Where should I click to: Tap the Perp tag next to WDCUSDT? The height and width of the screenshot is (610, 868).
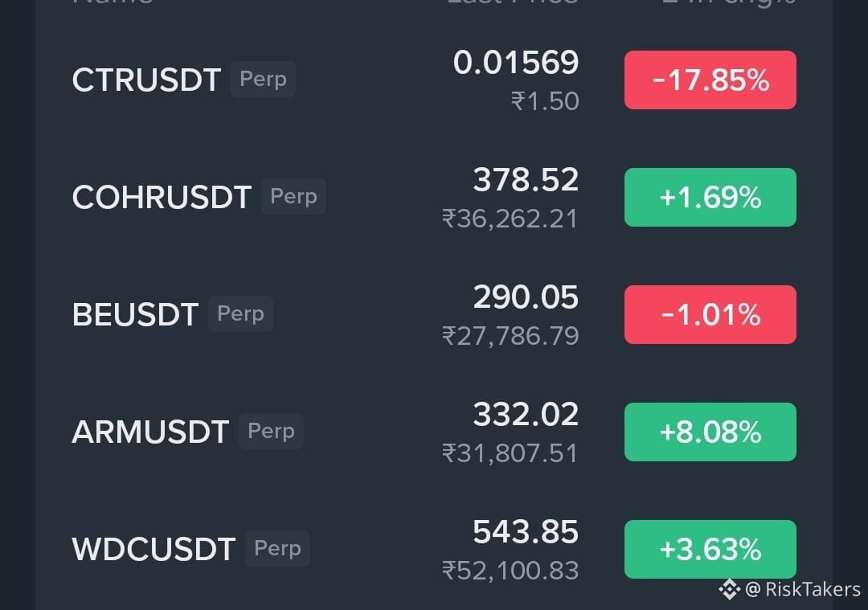[x=277, y=549]
